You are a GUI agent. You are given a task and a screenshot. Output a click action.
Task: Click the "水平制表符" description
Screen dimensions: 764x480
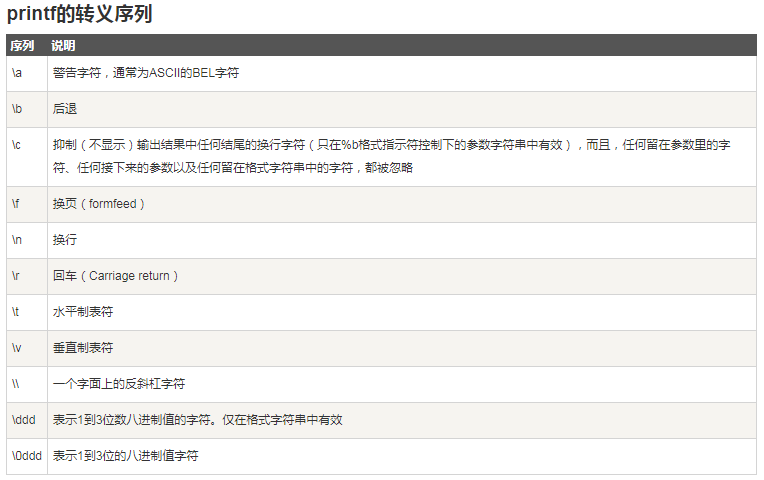(x=83, y=312)
